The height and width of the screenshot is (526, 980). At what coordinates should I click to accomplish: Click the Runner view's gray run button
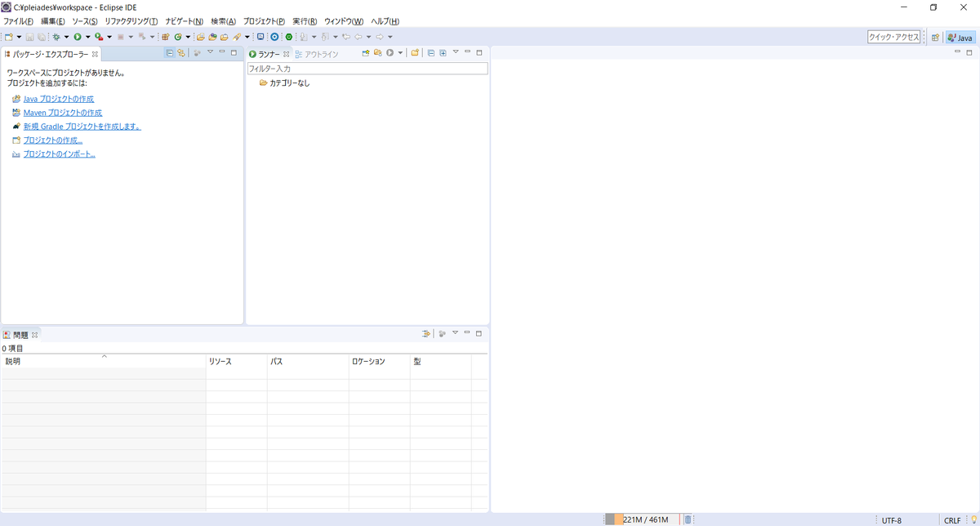tap(390, 53)
